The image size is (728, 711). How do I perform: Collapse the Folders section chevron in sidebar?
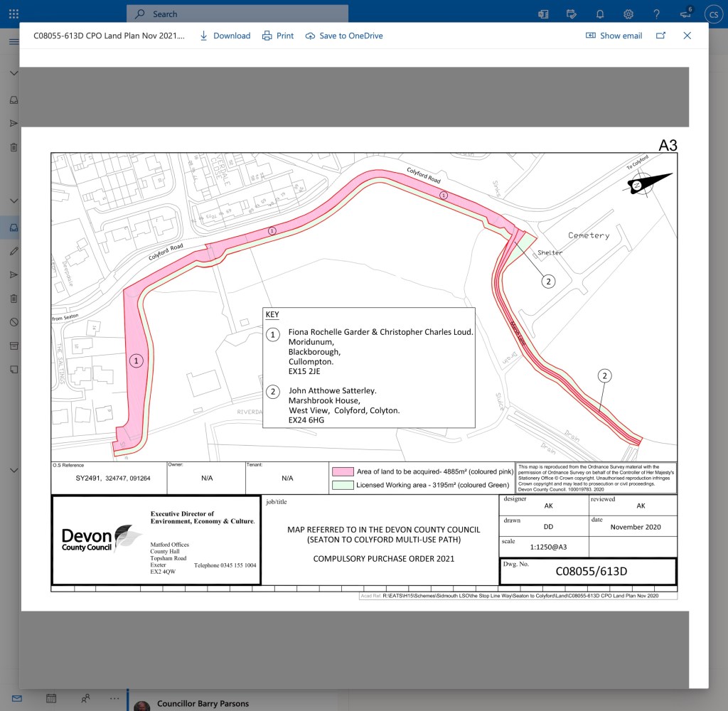14,202
